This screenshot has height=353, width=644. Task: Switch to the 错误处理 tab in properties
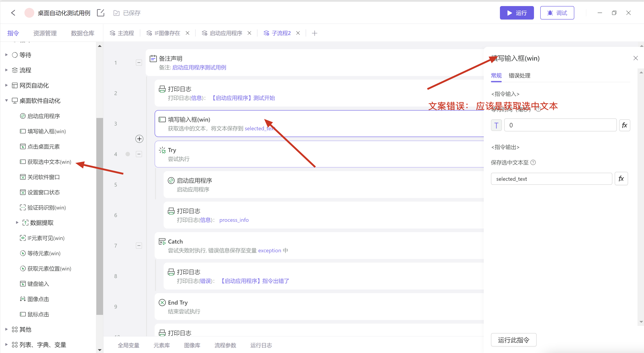click(x=519, y=75)
